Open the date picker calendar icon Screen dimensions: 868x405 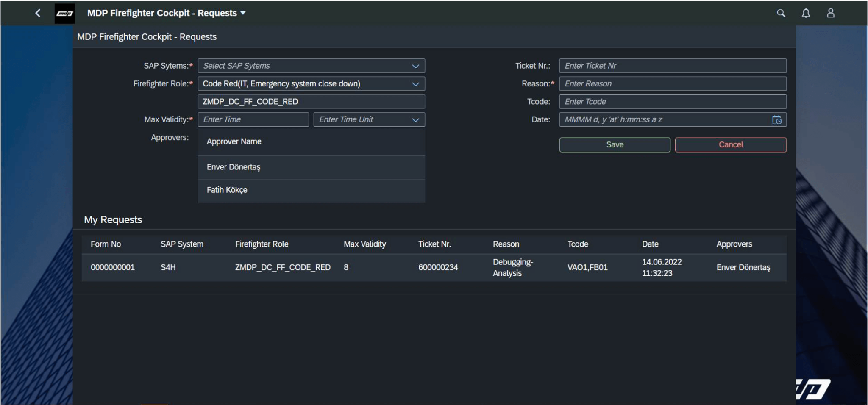(x=776, y=120)
